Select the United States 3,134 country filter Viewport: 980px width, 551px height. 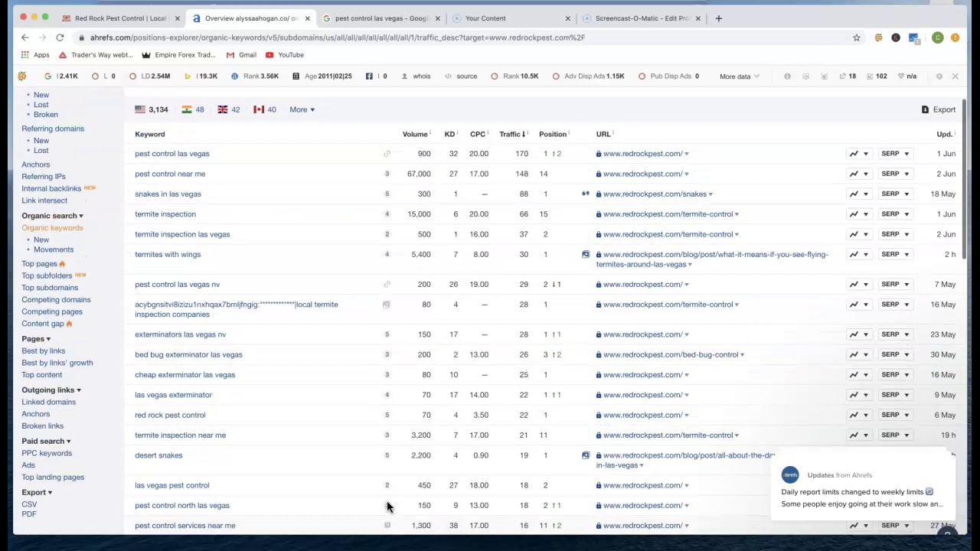pyautogui.click(x=152, y=110)
